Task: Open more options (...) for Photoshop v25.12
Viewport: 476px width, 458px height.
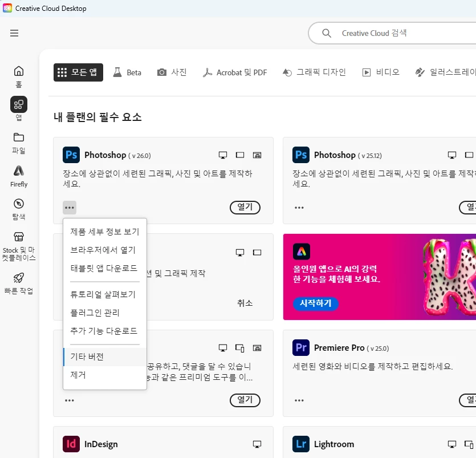Action: [x=299, y=208]
